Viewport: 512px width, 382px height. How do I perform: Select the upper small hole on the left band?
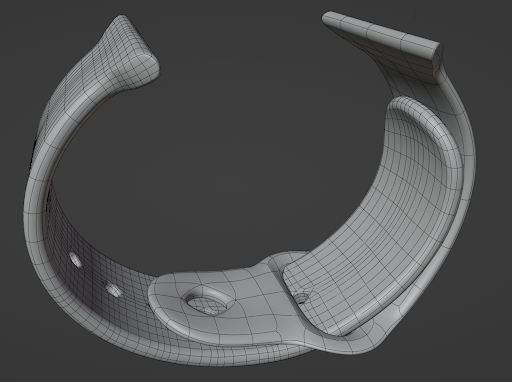pos(75,260)
